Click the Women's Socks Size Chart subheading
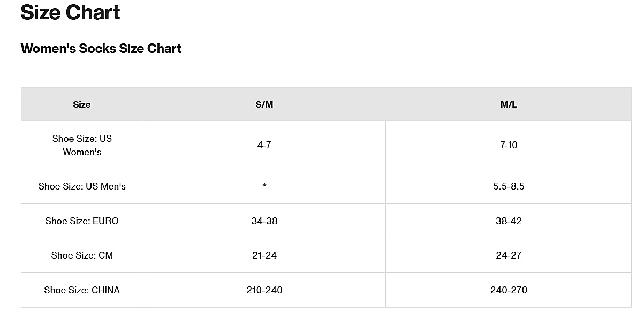Image resolution: width=644 pixels, height=318 pixels. [101, 49]
